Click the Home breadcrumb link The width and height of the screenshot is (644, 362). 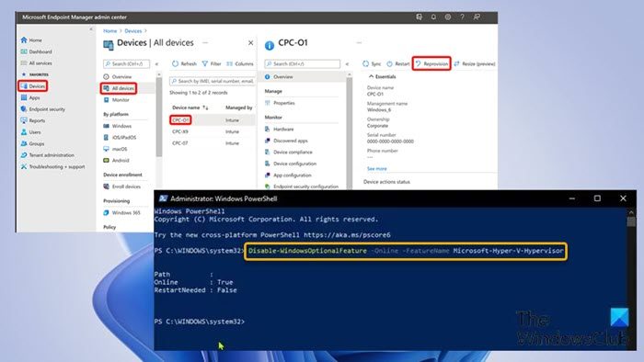pos(109,30)
